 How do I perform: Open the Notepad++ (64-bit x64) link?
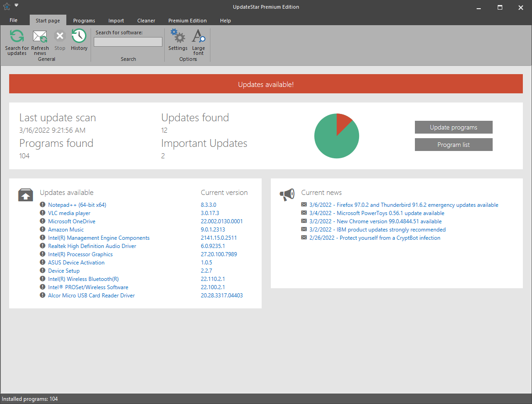pyautogui.click(x=77, y=205)
